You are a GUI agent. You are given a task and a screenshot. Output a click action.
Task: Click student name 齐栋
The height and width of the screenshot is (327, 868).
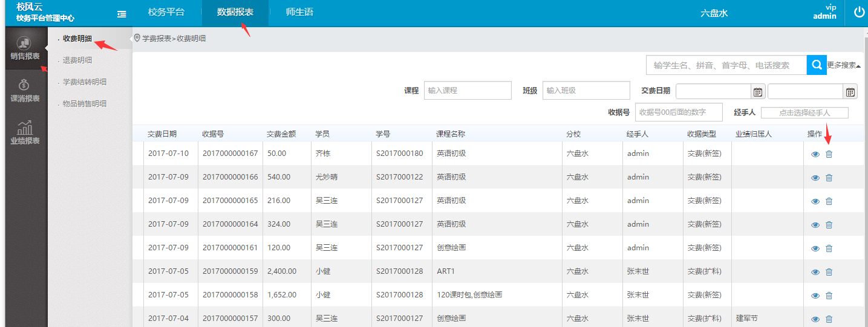click(x=323, y=154)
